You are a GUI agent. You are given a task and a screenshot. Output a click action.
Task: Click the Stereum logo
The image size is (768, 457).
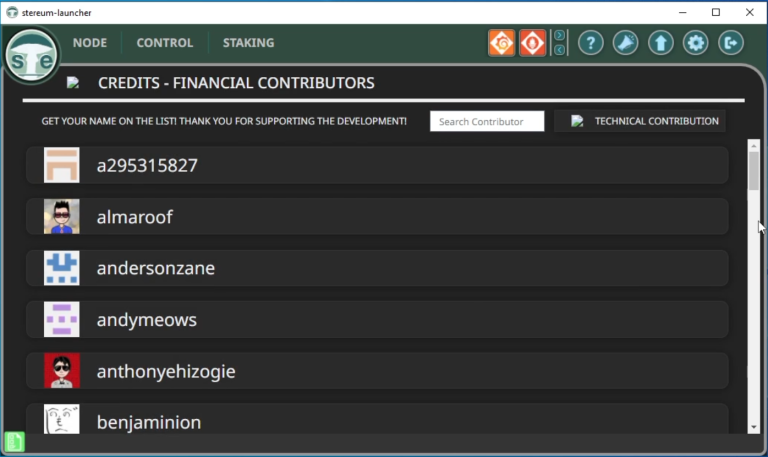31,54
